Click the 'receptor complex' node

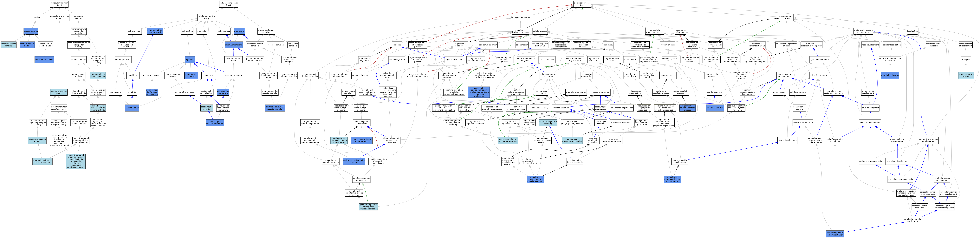click(x=275, y=45)
